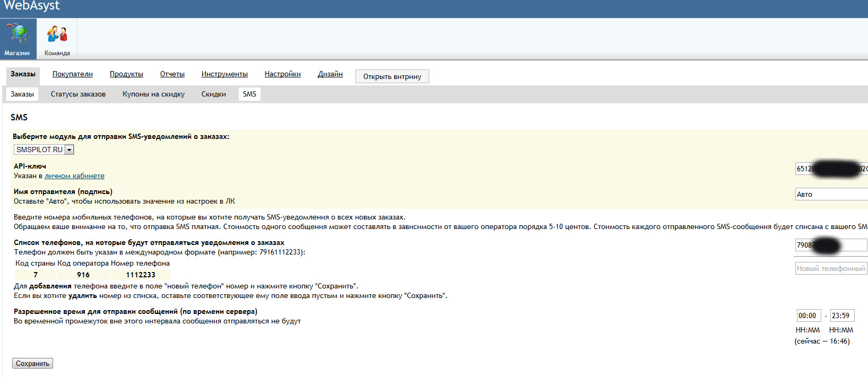This screenshot has width=868, height=377.
Task: Open the Дизайн menu
Action: point(330,74)
